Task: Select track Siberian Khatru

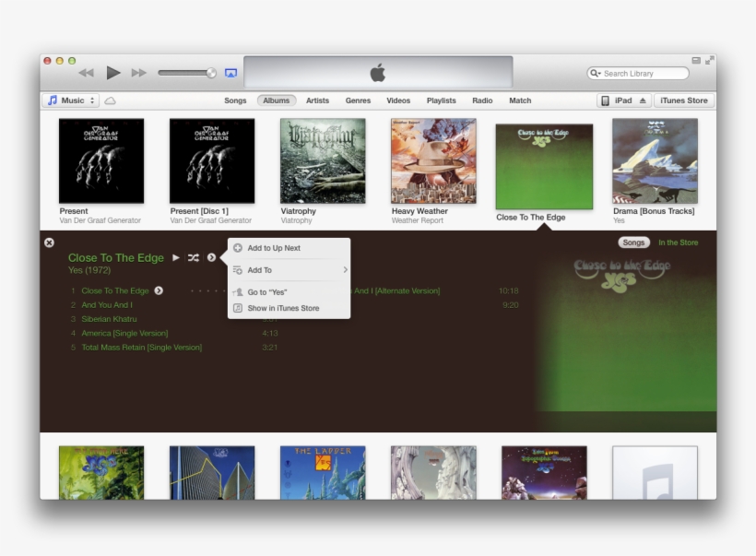Action: click(109, 319)
